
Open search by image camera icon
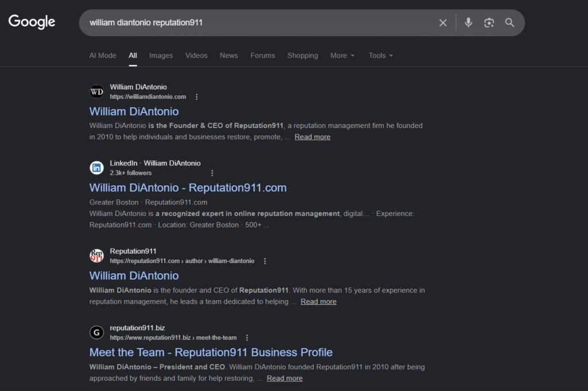489,23
